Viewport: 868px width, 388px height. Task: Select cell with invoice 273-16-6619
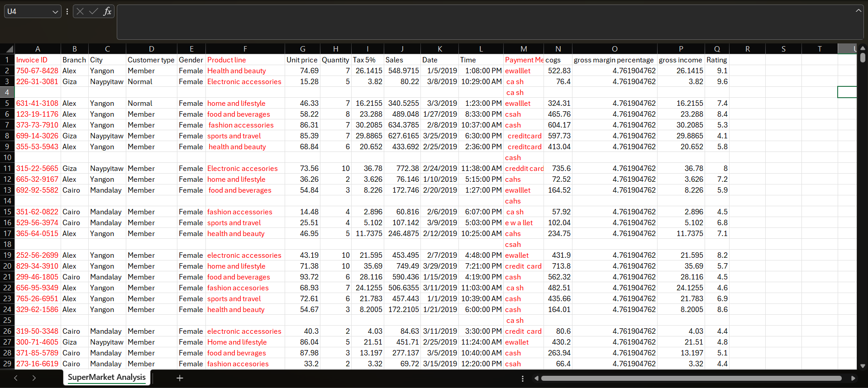click(38, 364)
